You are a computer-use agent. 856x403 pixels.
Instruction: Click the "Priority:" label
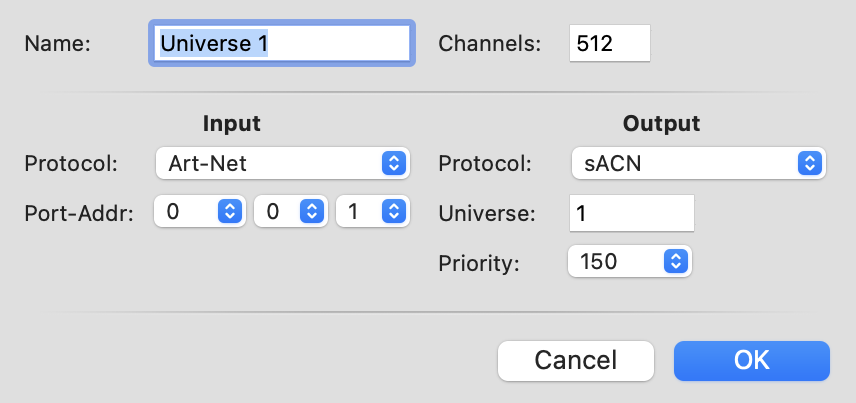pyautogui.click(x=481, y=262)
